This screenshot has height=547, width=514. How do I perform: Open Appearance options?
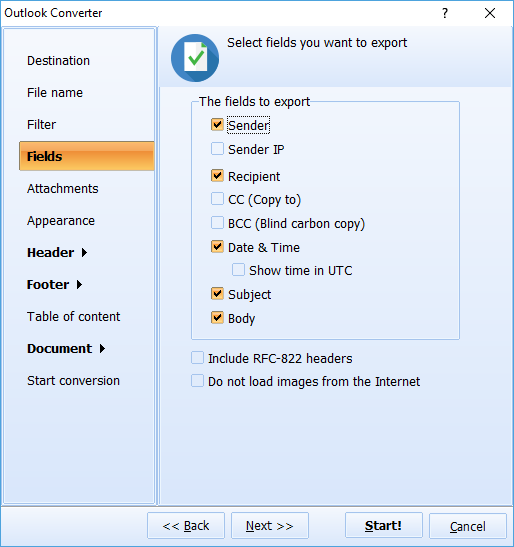click(61, 221)
